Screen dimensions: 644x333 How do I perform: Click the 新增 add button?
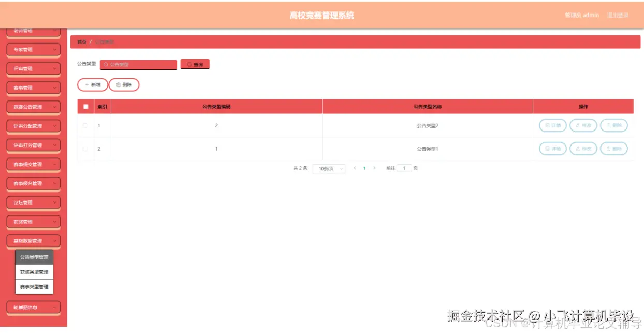click(93, 85)
